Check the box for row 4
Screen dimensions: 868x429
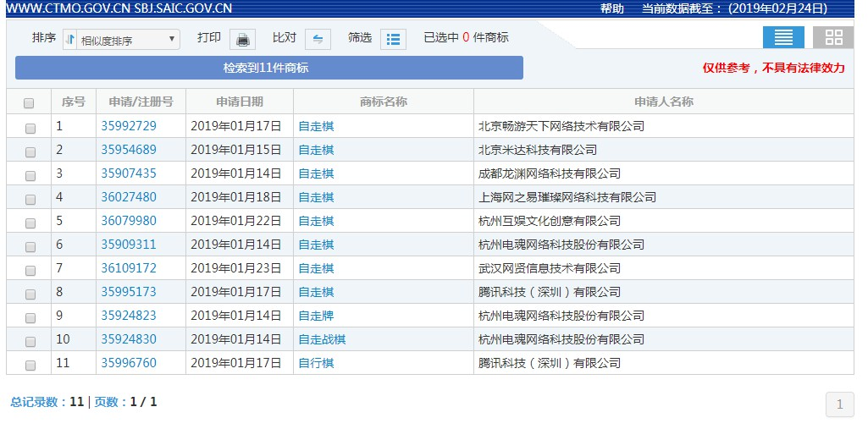pos(30,199)
